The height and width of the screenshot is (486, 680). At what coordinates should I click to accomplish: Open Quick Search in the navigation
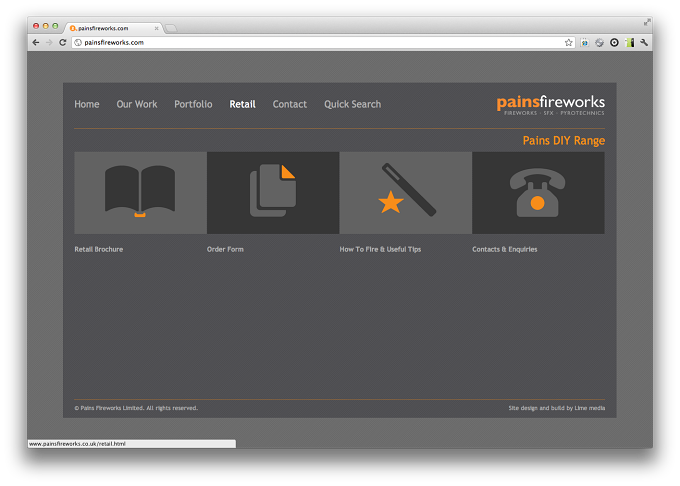pos(353,104)
